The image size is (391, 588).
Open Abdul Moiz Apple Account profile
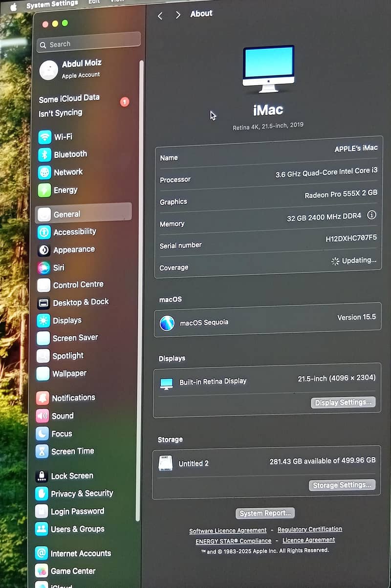[x=71, y=69]
